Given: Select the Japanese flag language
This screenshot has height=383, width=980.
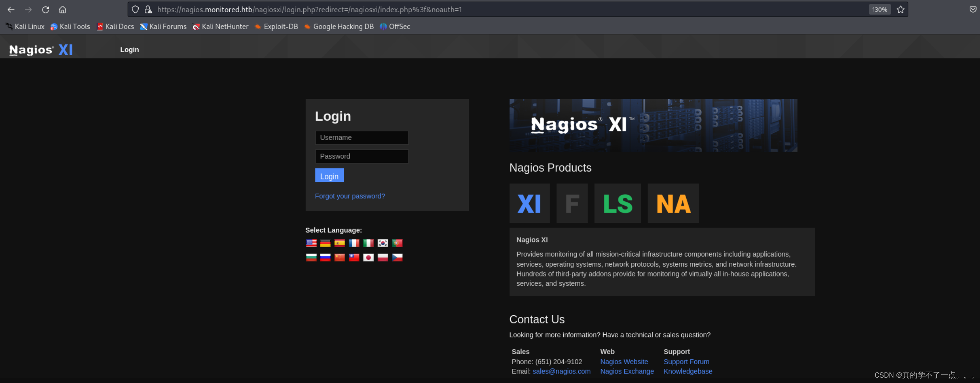Looking at the screenshot, I should pyautogui.click(x=368, y=257).
